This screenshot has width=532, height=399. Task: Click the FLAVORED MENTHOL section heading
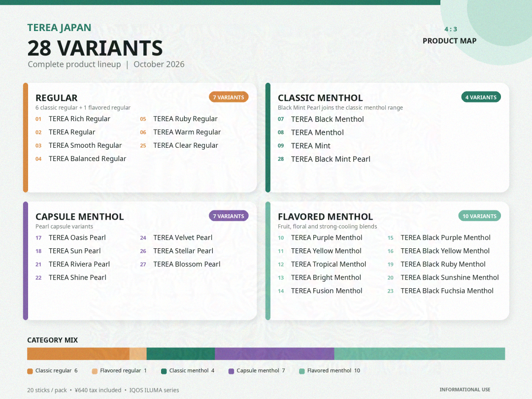(x=326, y=217)
